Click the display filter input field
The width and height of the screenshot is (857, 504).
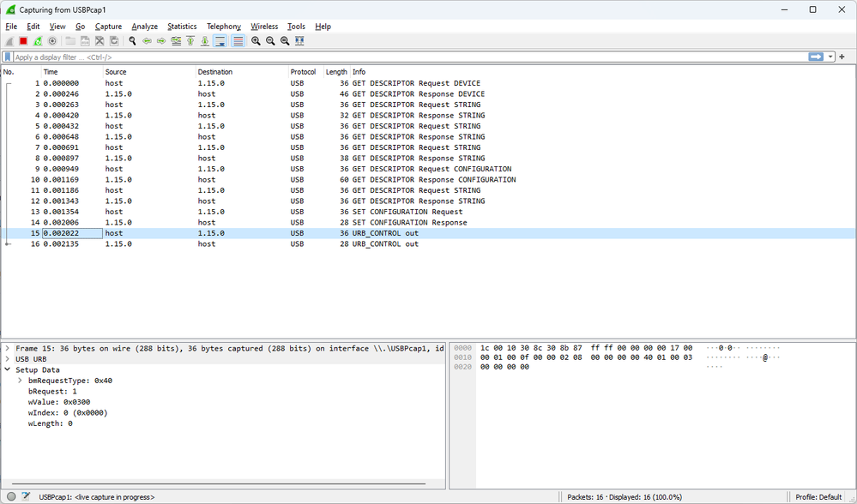point(403,57)
